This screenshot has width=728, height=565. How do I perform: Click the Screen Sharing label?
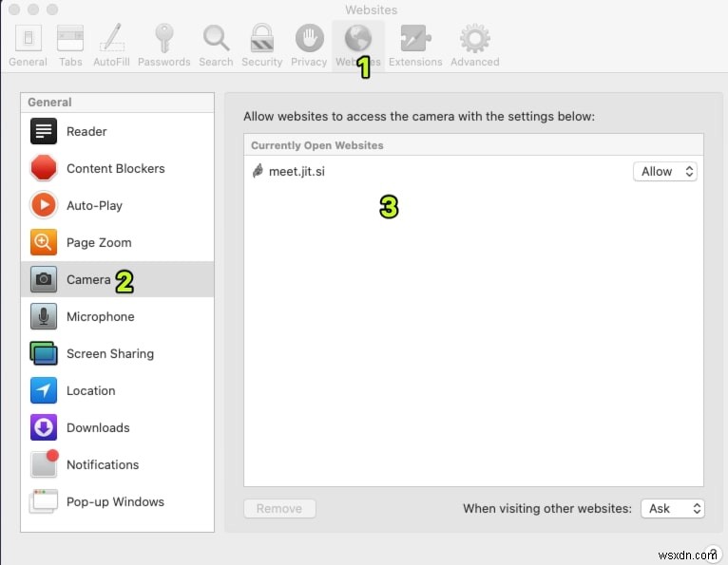coord(110,354)
